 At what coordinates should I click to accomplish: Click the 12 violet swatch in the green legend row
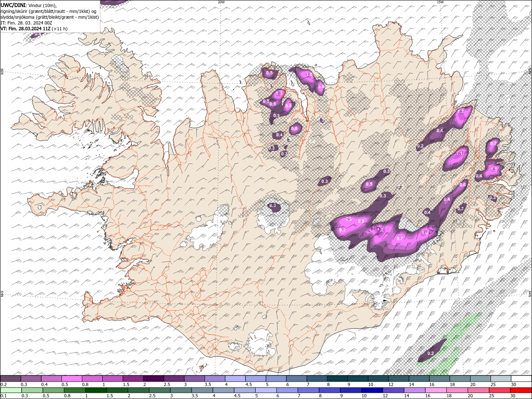[393, 390]
